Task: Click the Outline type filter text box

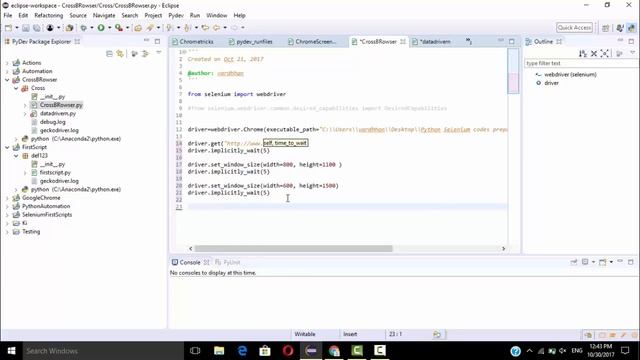Action: pos(580,63)
